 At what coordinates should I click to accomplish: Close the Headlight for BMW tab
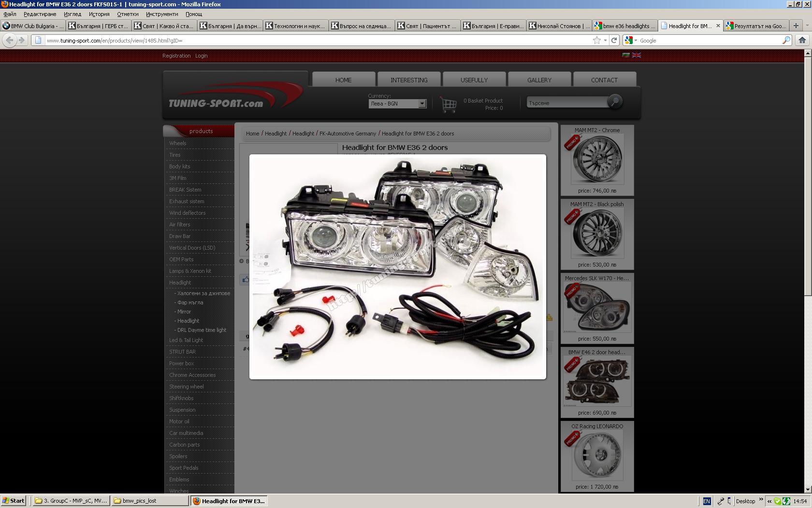718,26
